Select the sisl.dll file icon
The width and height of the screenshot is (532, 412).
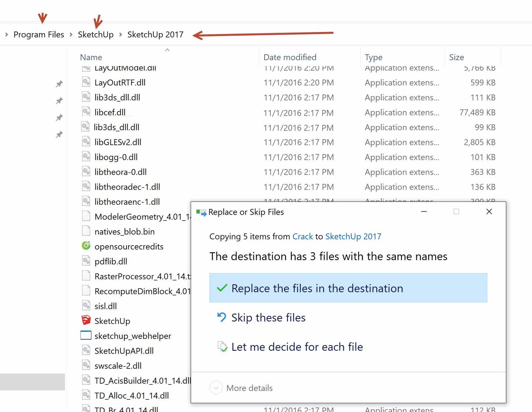click(86, 306)
